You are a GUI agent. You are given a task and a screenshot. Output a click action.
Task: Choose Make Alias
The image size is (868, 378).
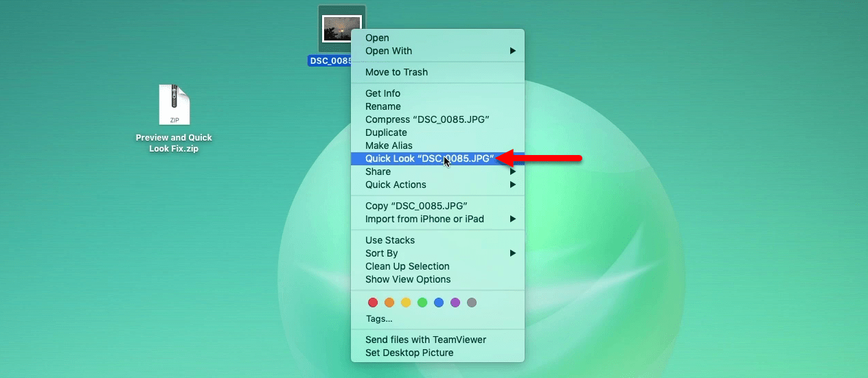click(437, 145)
